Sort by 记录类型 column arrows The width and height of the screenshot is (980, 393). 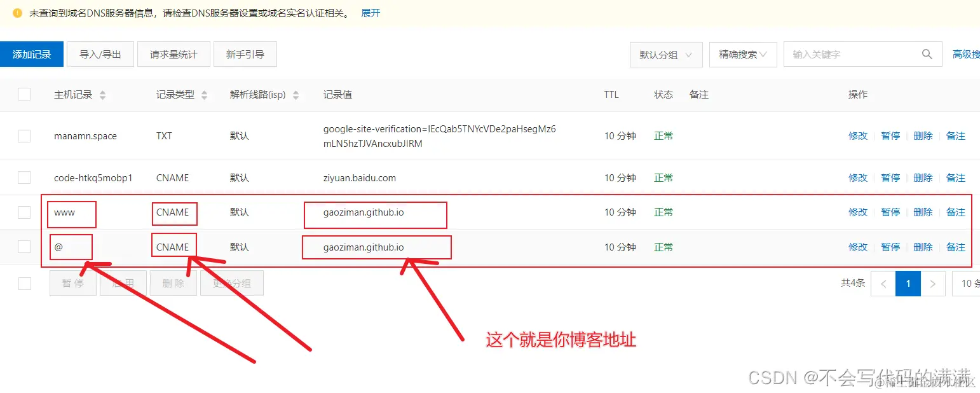click(205, 95)
